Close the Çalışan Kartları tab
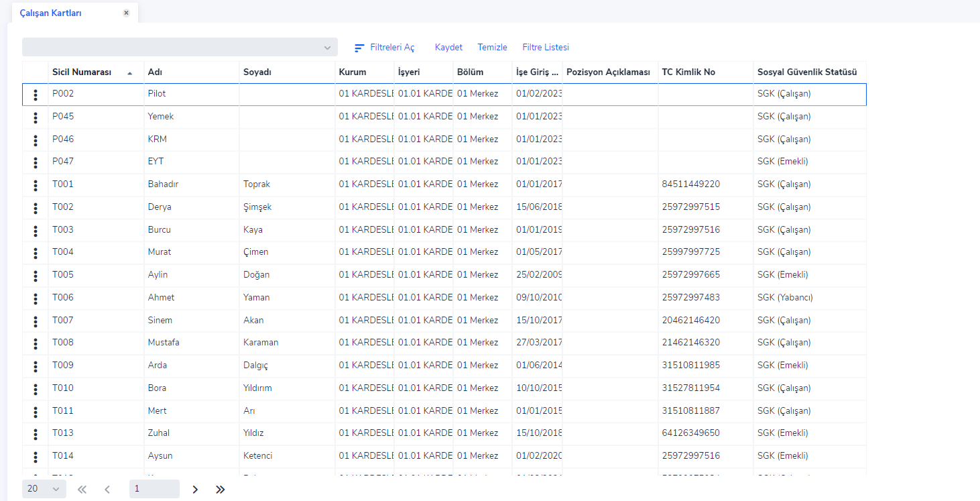 (x=126, y=13)
